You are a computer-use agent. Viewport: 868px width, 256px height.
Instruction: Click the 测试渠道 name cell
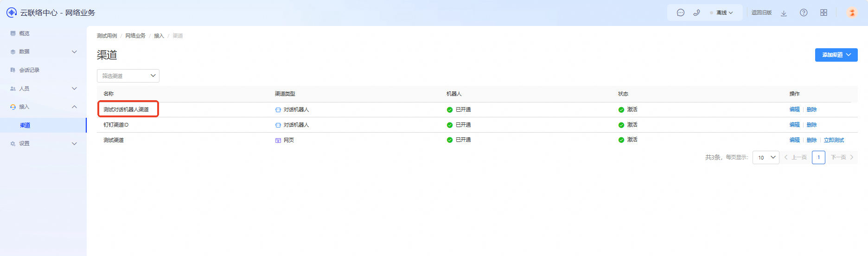click(114, 140)
